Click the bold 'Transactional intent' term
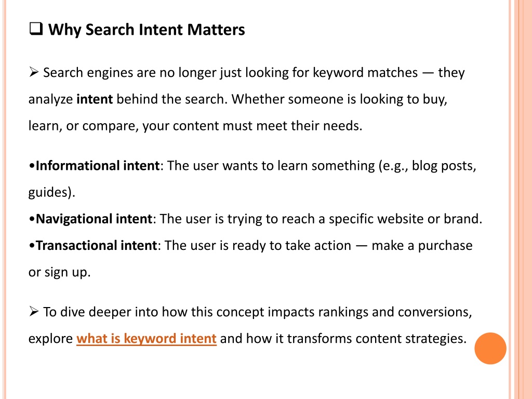The height and width of the screenshot is (399, 532). 96,245
